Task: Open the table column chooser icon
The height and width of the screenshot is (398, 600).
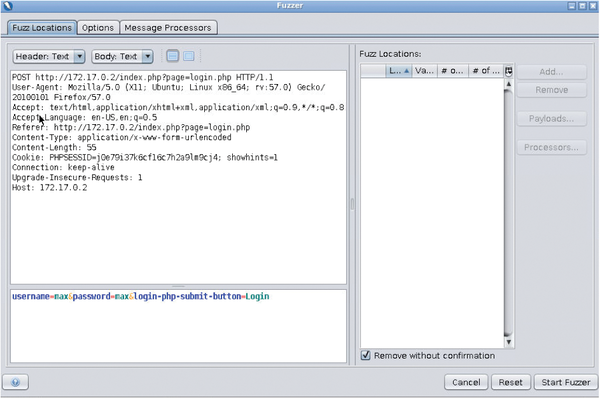Action: coord(509,71)
